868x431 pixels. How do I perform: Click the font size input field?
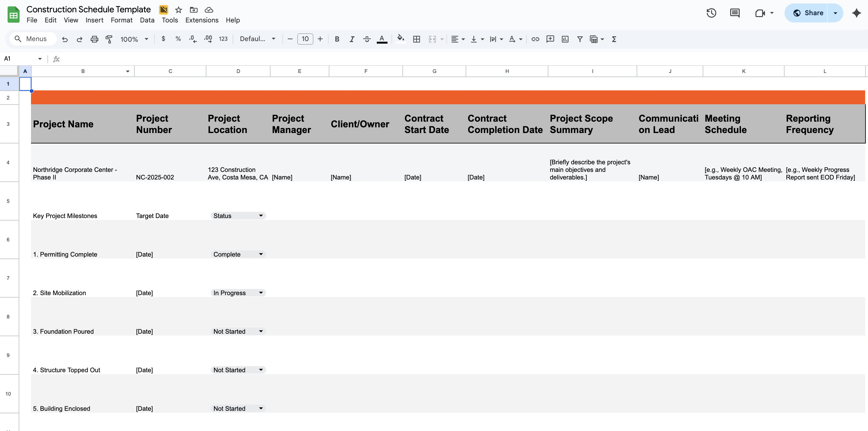305,39
